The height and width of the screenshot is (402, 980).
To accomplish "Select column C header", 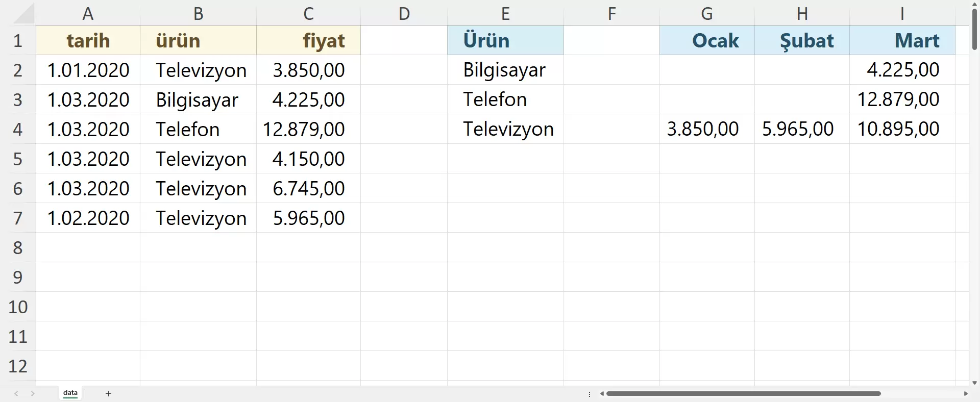I will pyautogui.click(x=308, y=14).
